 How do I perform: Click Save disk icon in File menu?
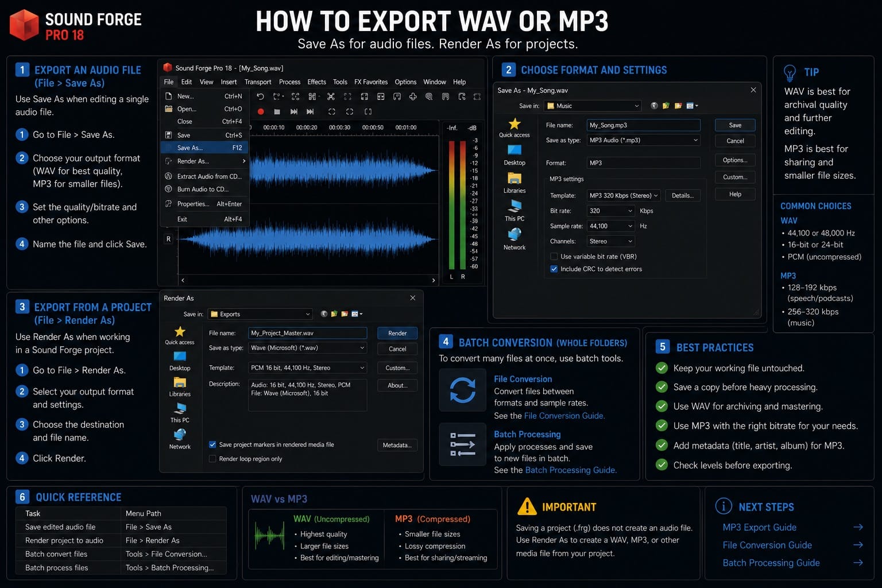click(168, 135)
